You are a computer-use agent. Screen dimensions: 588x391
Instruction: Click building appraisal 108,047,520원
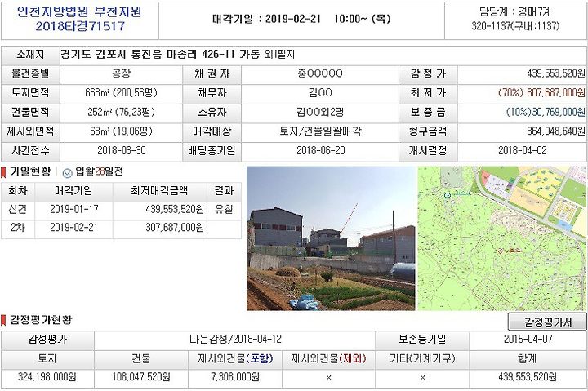point(141,377)
